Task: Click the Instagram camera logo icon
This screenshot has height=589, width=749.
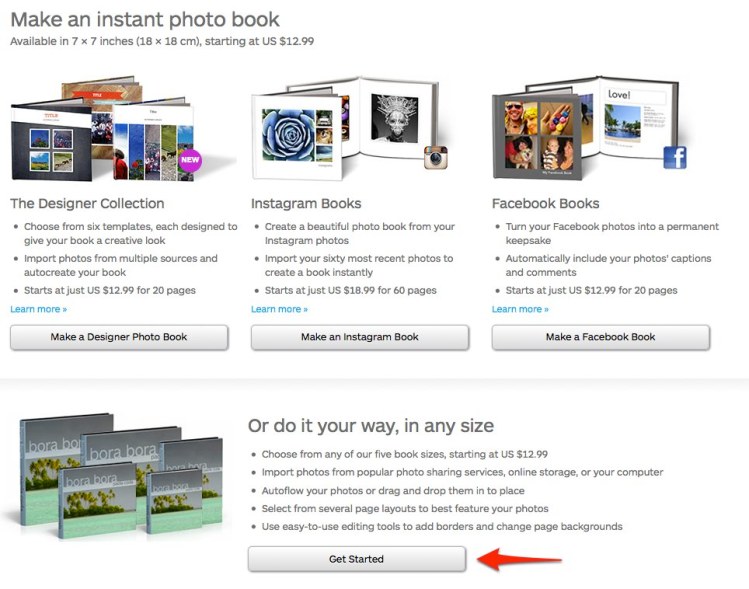Action: tap(436, 158)
